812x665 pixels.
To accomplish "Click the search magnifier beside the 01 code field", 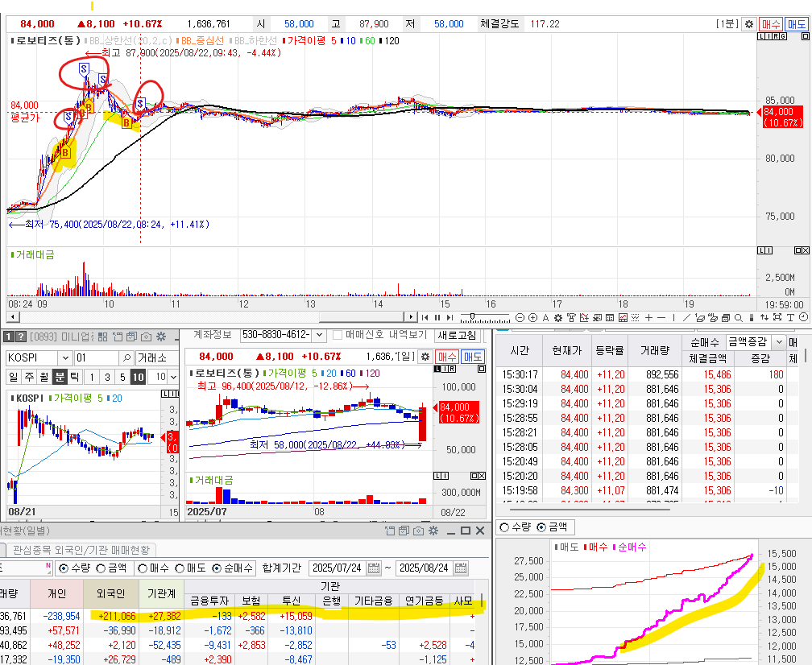I will [126, 357].
